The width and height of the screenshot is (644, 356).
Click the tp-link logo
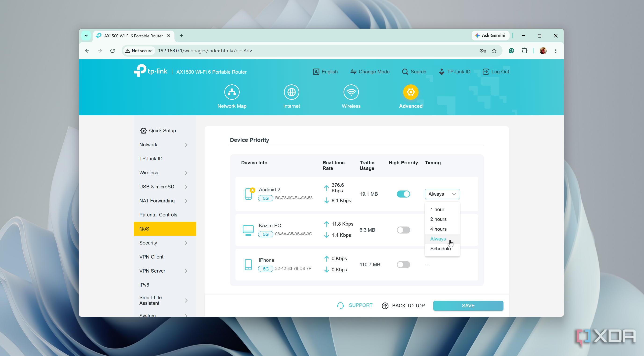click(151, 71)
